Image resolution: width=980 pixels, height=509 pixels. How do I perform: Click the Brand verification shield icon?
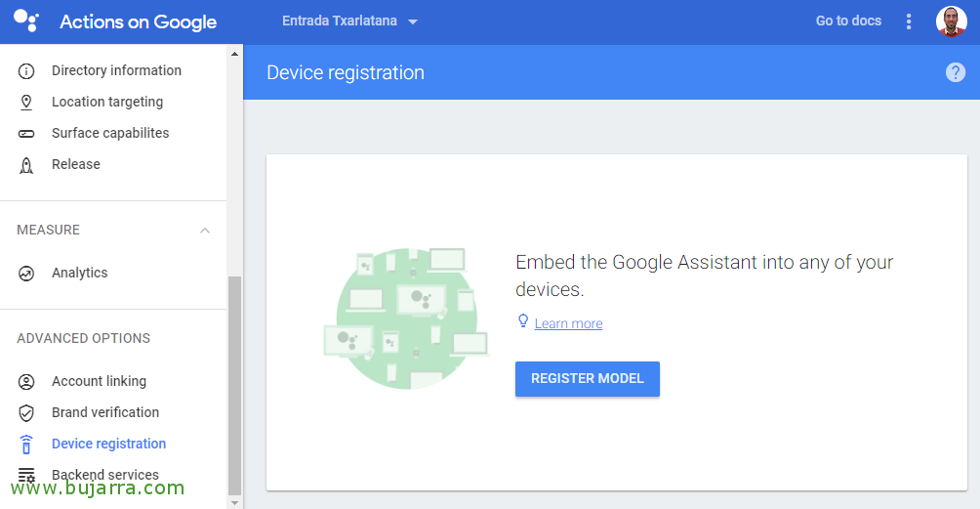tap(26, 412)
